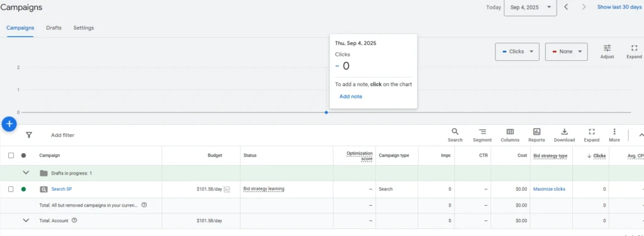Tick the Search SP campaign checkbox

coord(11,189)
